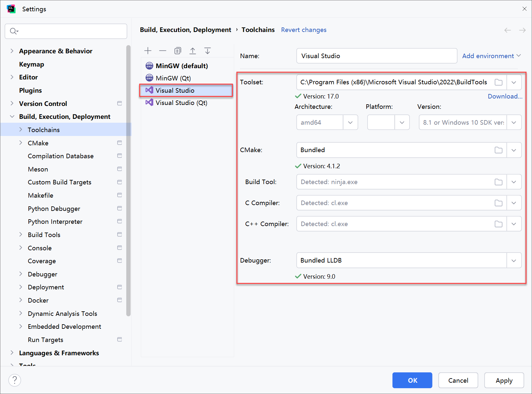The height and width of the screenshot is (394, 532).
Task: Remove the selected toolchain with minus icon
Action: point(163,51)
